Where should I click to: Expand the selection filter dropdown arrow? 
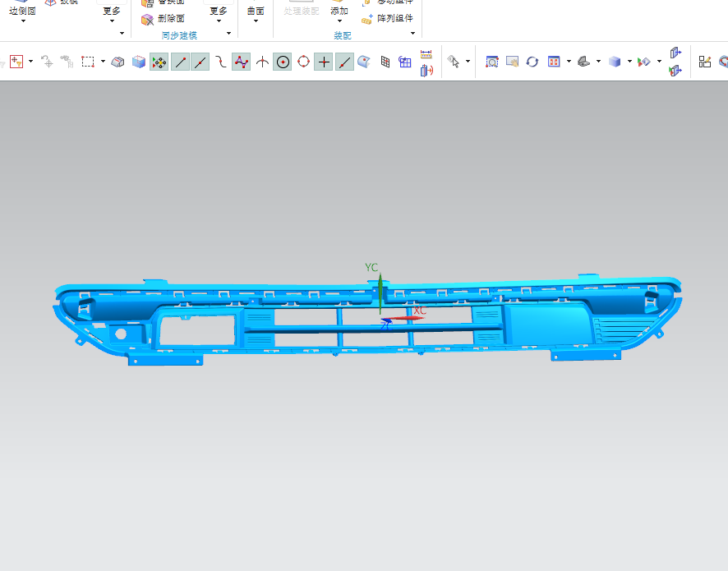[x=30, y=62]
